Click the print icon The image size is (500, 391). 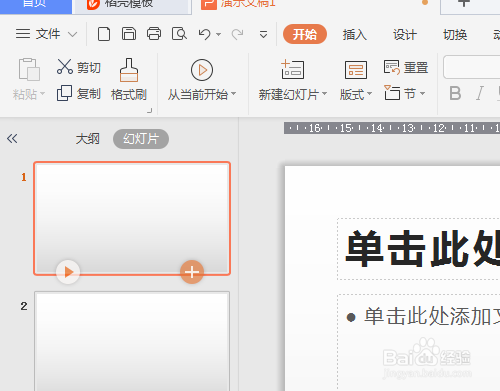[154, 34]
